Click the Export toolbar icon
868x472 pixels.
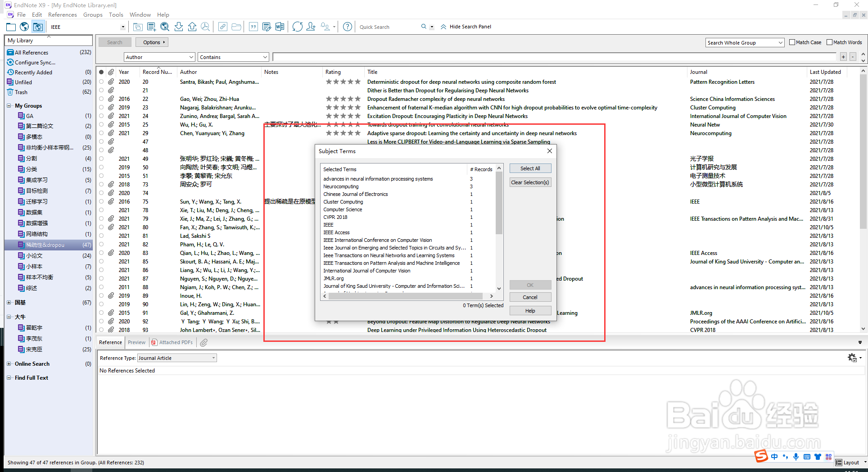(x=192, y=27)
